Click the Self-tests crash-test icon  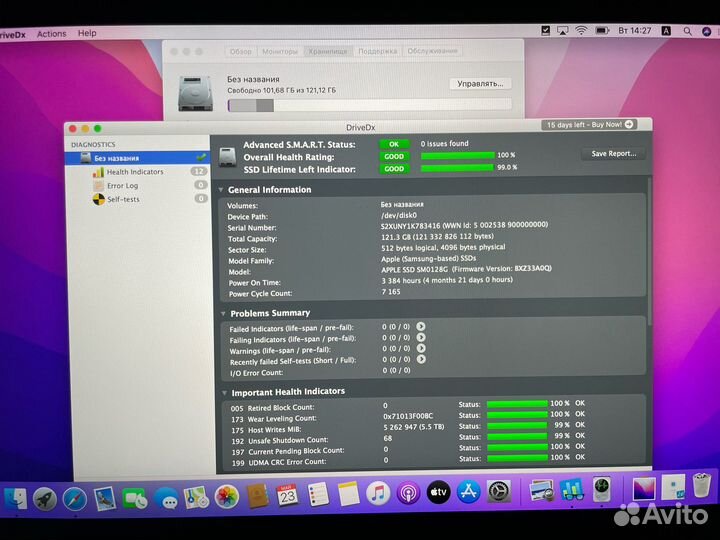tap(99, 199)
